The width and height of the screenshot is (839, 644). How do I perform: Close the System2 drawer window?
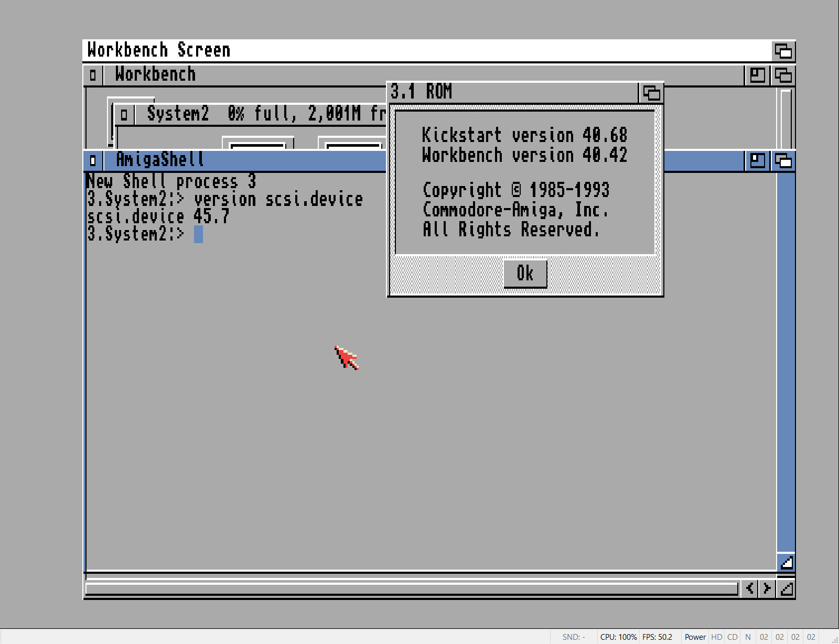point(124,114)
